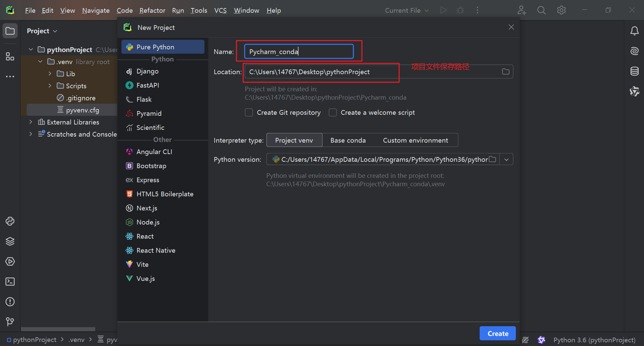This screenshot has width=644, height=346.
Task: Open Python Packages layers icon
Action: tap(10, 241)
